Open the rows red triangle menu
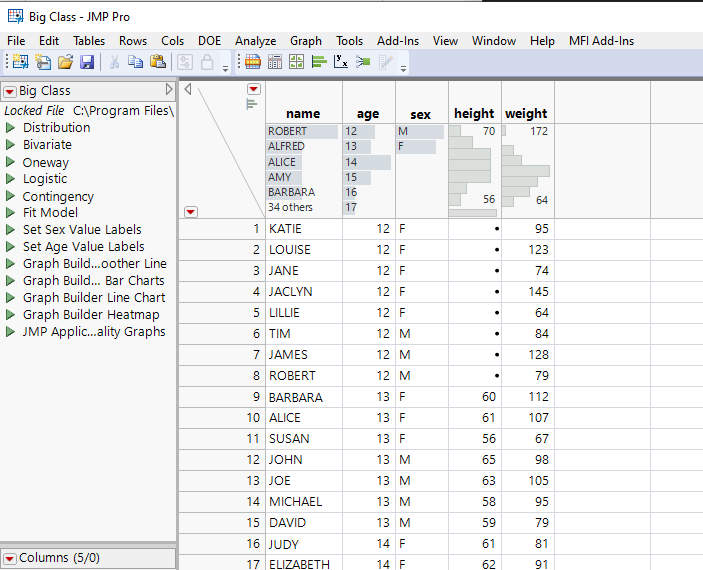 [x=191, y=211]
